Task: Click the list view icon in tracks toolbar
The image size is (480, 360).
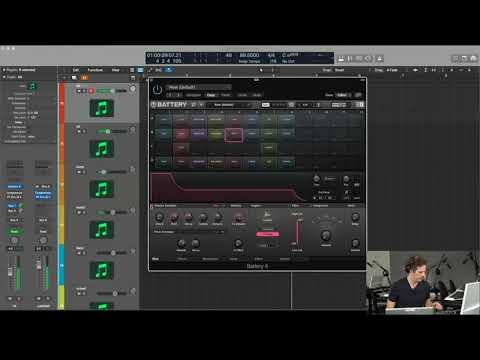Action: tap(132, 70)
